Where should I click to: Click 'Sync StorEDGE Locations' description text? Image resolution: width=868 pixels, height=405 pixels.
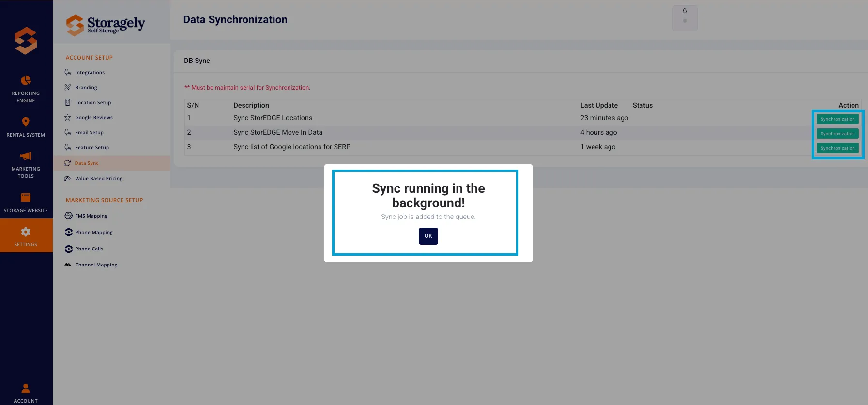pos(273,118)
